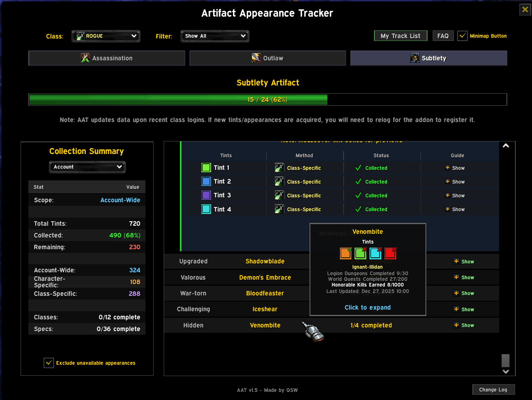Click the Demon's Embrace appearance name
Screen dimensions: 532x400
265,277
